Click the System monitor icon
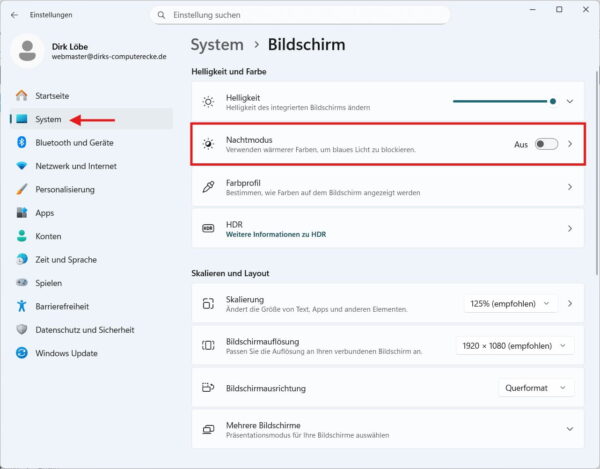The width and height of the screenshot is (600, 469). tap(22, 119)
